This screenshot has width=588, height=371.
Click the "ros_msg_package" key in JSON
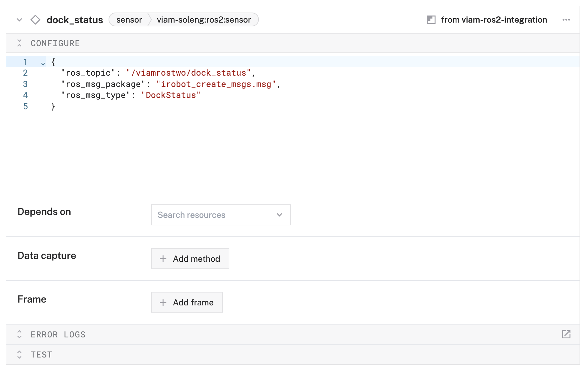pos(103,84)
